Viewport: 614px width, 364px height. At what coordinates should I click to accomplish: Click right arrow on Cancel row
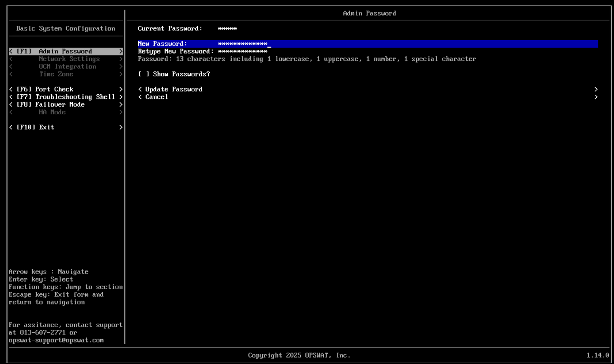click(596, 97)
